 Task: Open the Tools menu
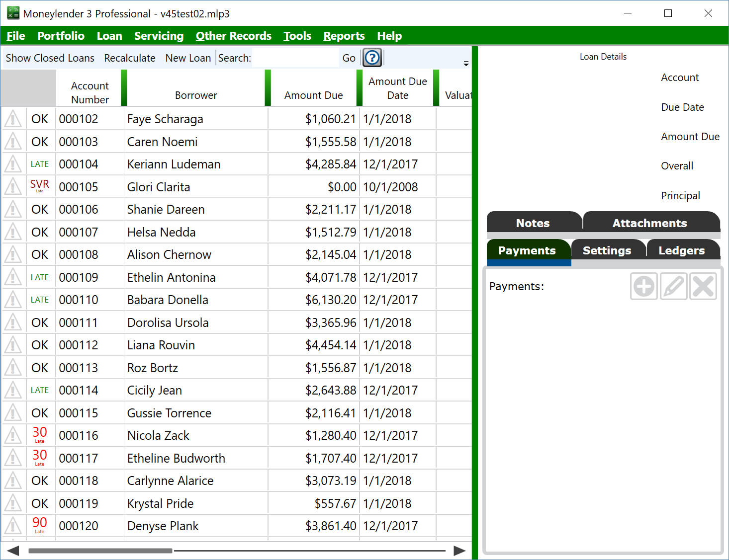click(x=297, y=36)
